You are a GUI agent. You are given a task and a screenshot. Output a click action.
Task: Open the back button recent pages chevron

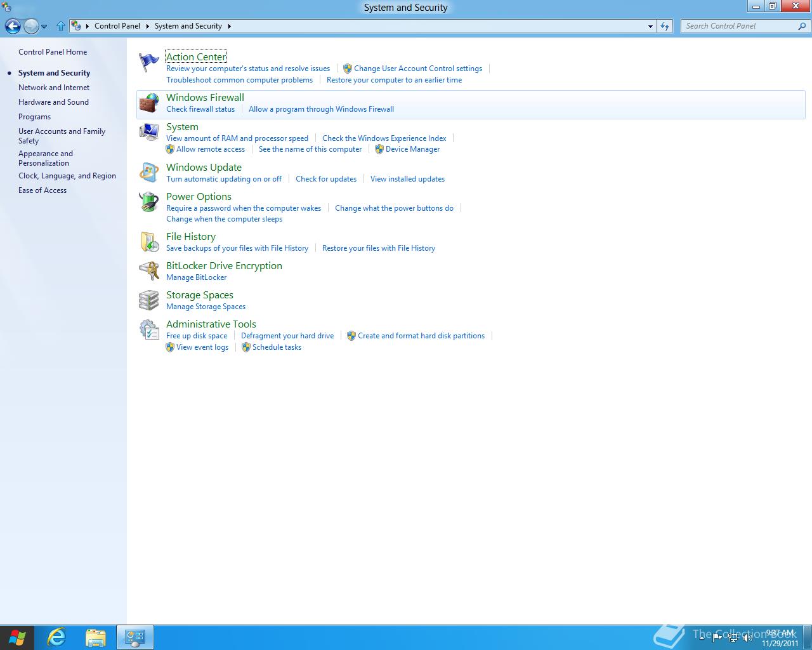pos(44,26)
